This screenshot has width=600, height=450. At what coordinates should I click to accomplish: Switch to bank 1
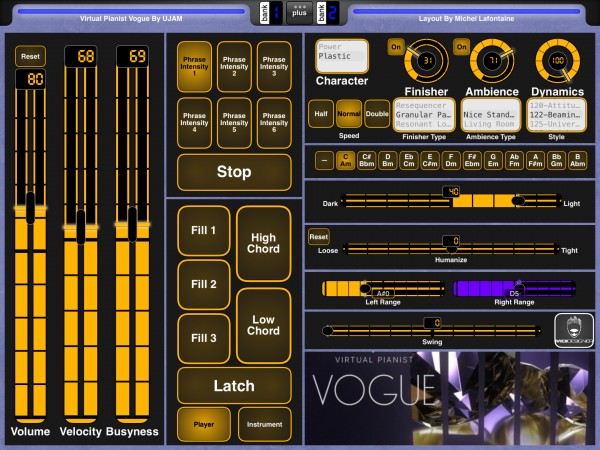pyautogui.click(x=271, y=13)
